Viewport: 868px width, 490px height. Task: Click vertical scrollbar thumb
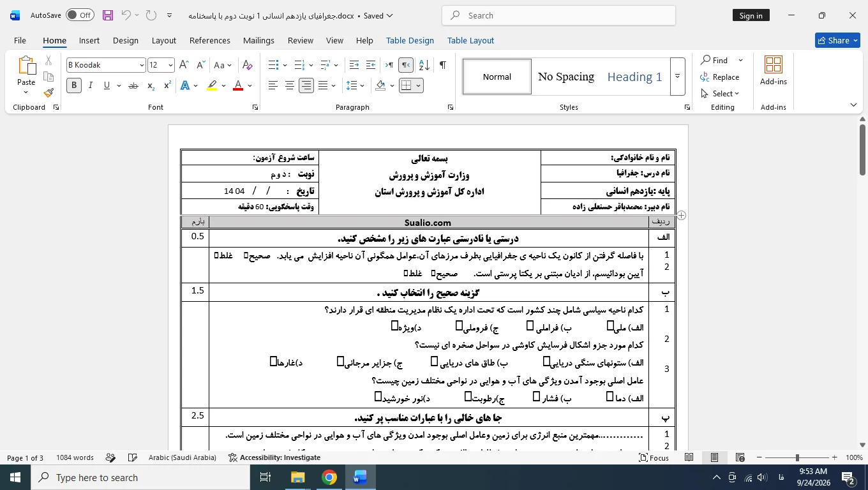pos(862,149)
